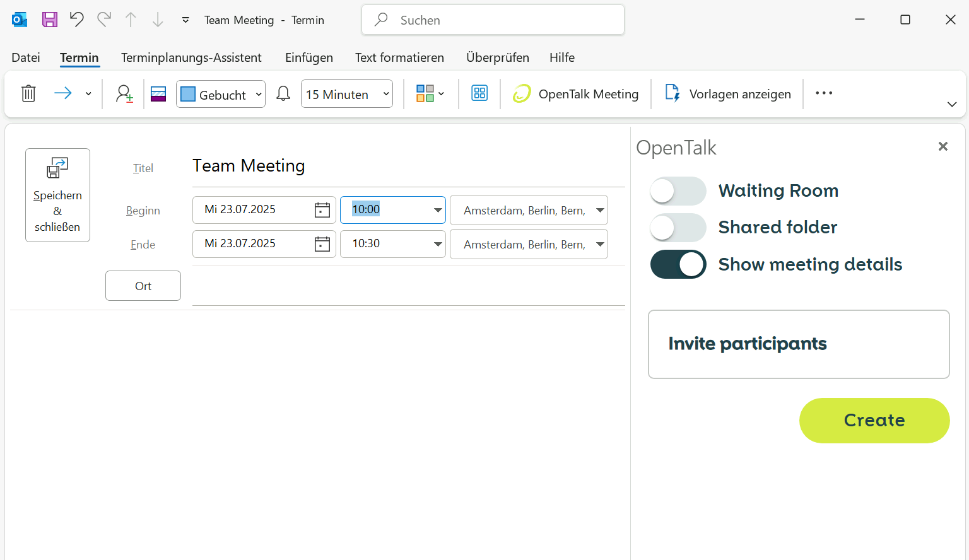Open the start date calendar picker
The image size is (969, 560).
[322, 210]
